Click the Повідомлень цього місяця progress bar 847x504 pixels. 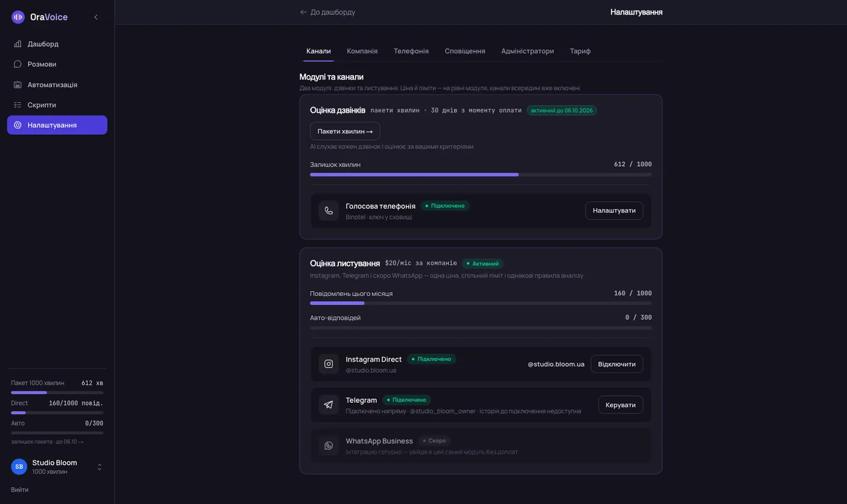(x=481, y=303)
